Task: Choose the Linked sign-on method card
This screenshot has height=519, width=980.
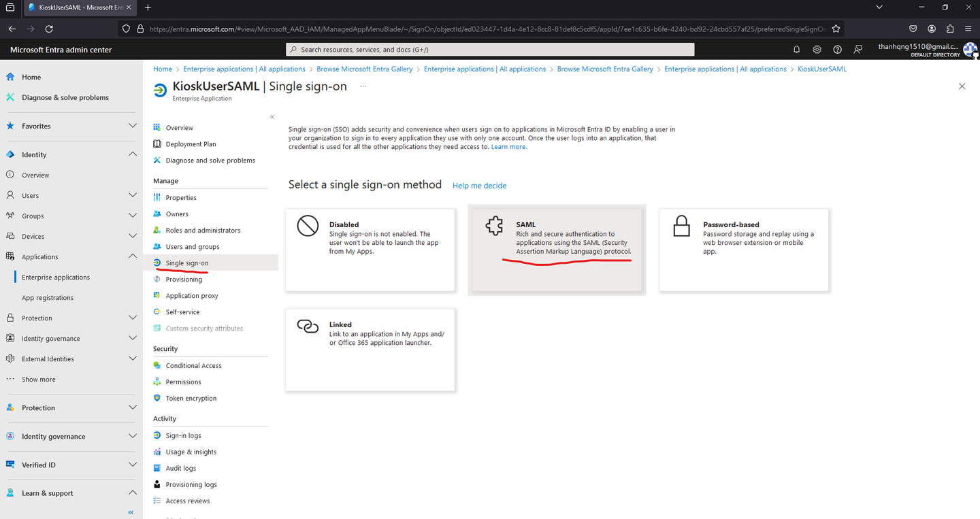Action: 370,350
